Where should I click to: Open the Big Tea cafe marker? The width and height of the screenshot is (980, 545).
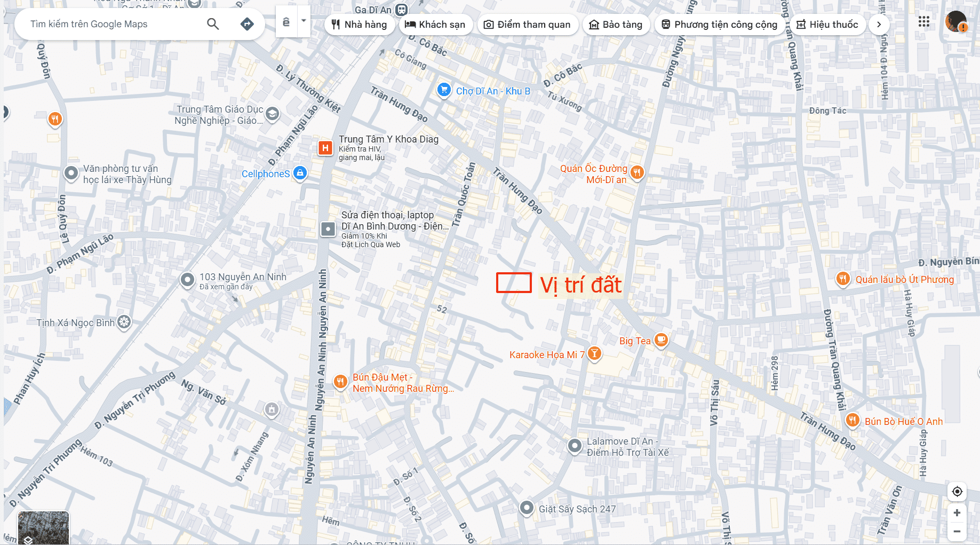click(x=661, y=339)
